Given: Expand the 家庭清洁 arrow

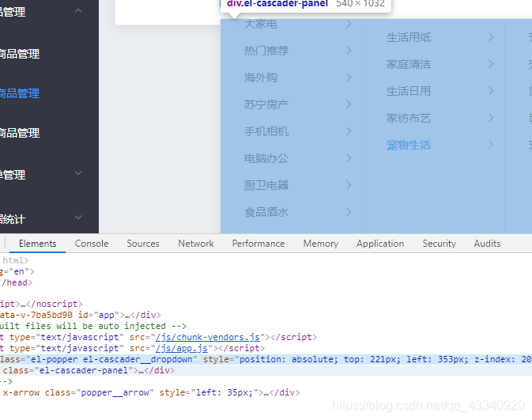Looking at the screenshot, I should [x=491, y=64].
